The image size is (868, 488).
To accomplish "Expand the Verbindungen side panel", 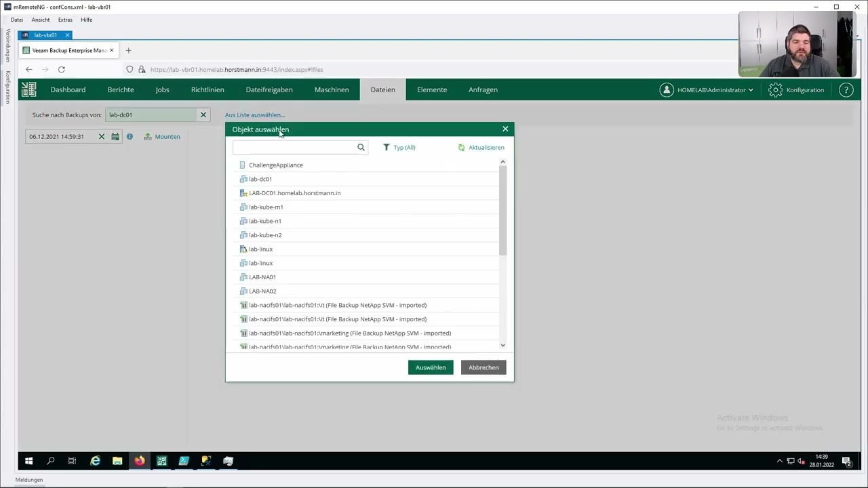I will tap(7, 45).
